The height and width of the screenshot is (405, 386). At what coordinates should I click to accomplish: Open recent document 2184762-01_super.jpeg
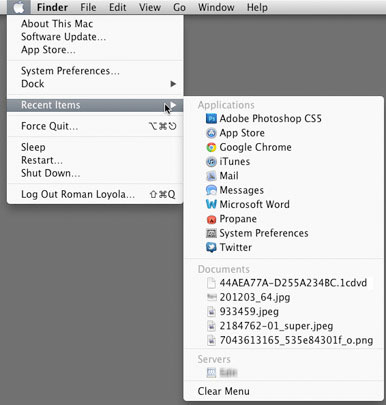(x=284, y=326)
